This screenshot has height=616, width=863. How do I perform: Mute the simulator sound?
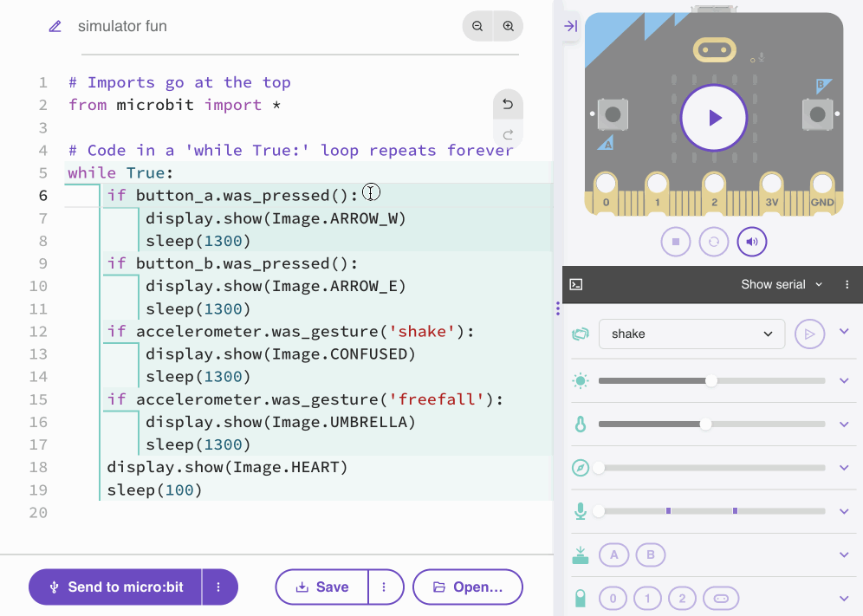[x=752, y=242]
